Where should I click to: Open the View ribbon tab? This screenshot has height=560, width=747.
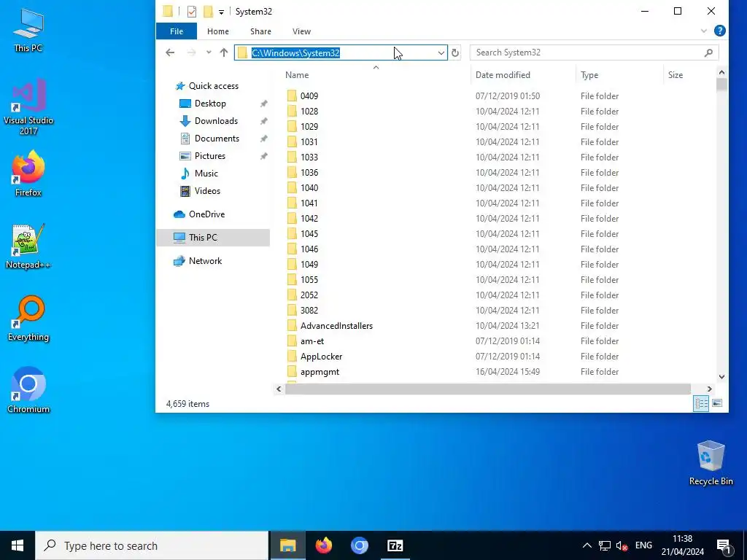[301, 31]
